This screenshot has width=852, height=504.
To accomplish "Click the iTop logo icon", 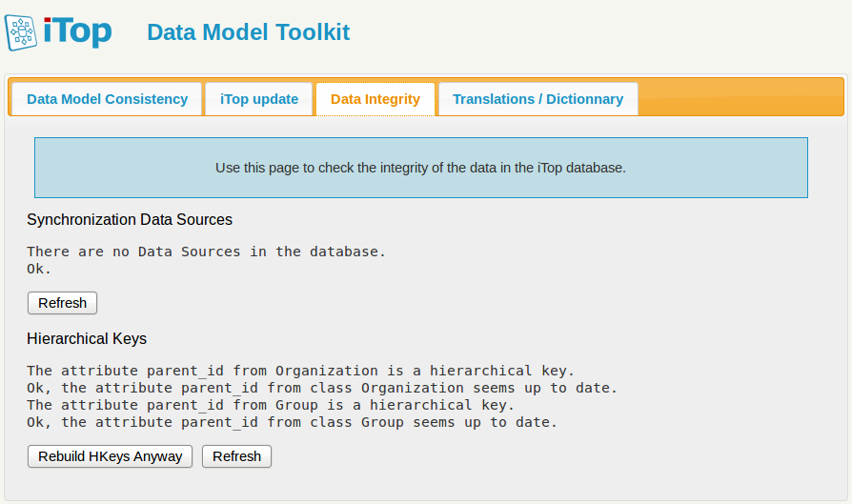I will 22,32.
